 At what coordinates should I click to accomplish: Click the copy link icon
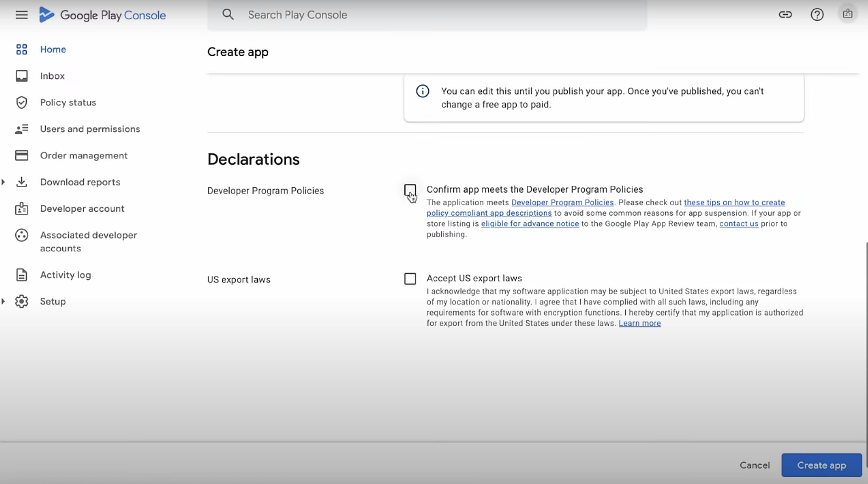(785, 15)
